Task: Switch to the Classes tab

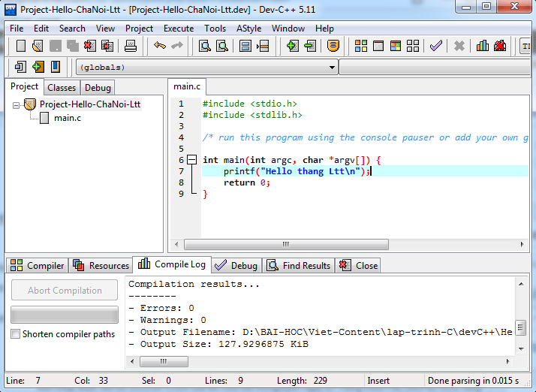Action: click(x=62, y=88)
